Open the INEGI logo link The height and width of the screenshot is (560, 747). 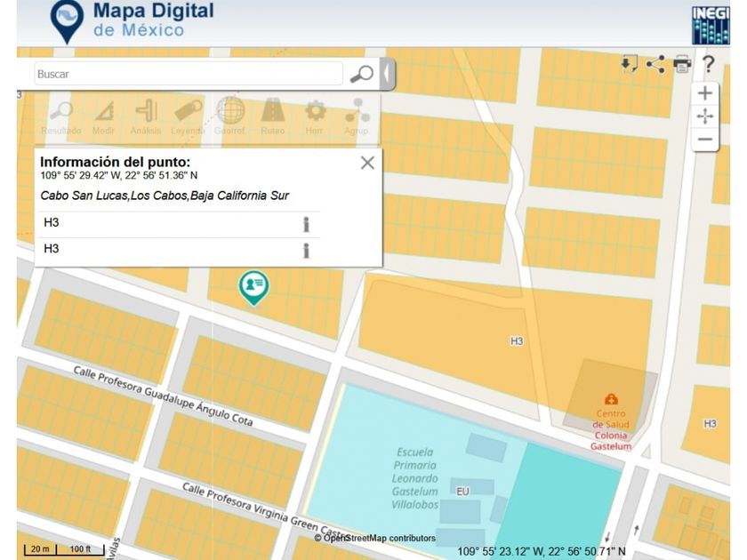point(711,25)
